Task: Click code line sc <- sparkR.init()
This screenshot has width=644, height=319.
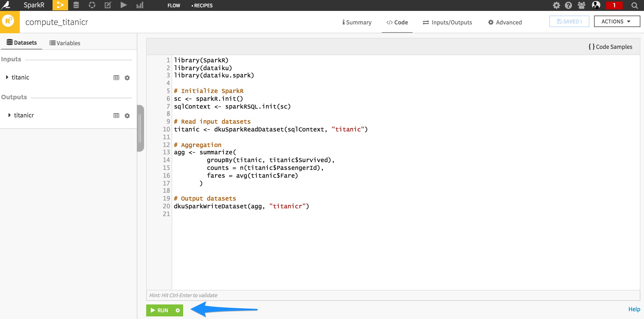Action: point(208,99)
